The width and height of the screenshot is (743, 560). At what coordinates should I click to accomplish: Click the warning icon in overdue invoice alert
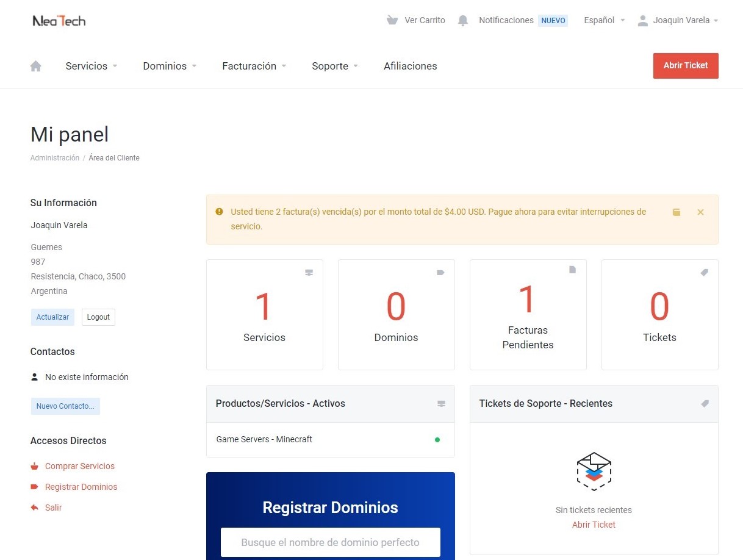click(x=219, y=212)
